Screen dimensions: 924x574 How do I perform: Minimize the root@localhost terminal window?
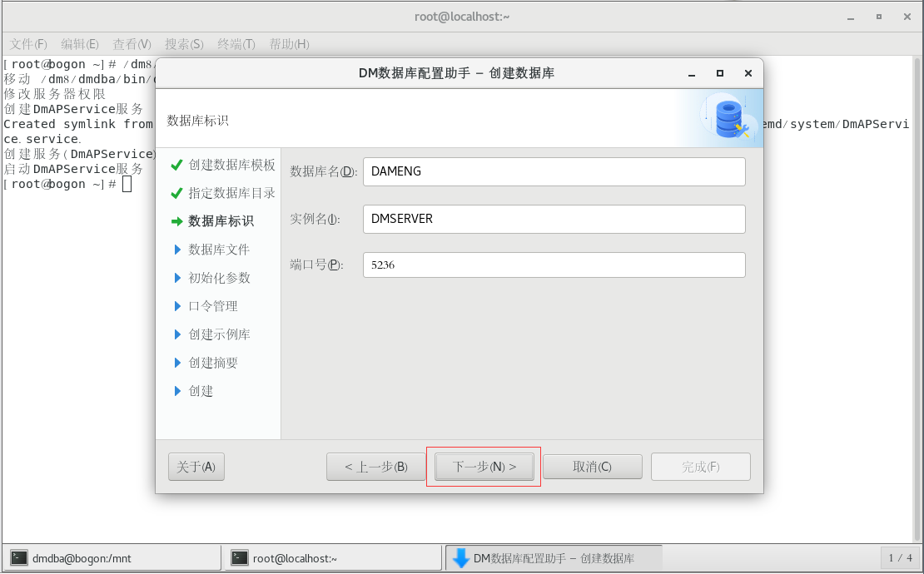pyautogui.click(x=851, y=17)
